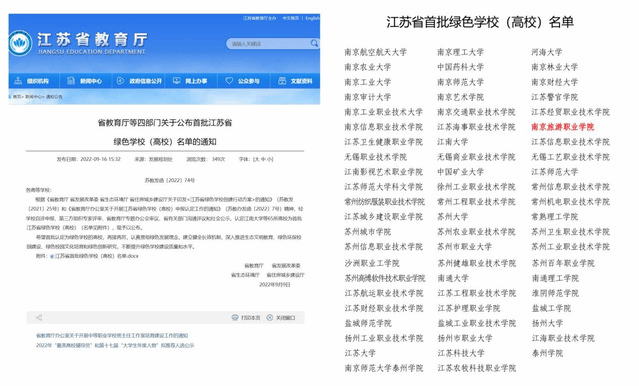Go to 首页 in the breadcrumb
The image size is (639, 386).
pos(17,97)
